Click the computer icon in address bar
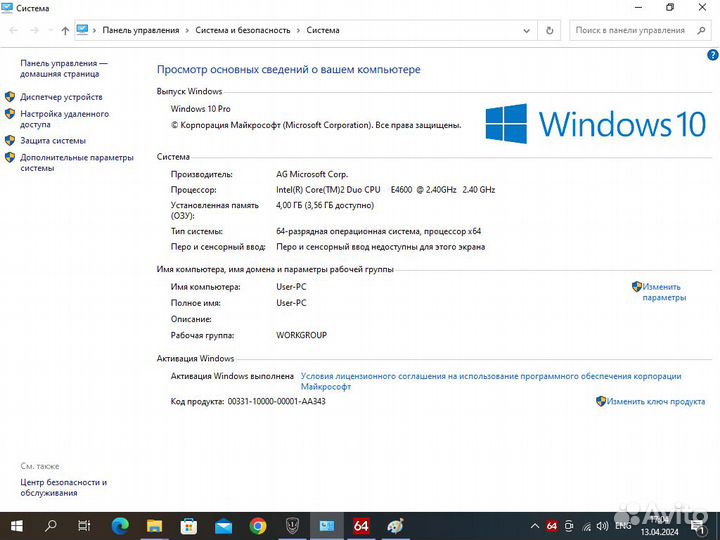This screenshot has width=720, height=540. 82,30
